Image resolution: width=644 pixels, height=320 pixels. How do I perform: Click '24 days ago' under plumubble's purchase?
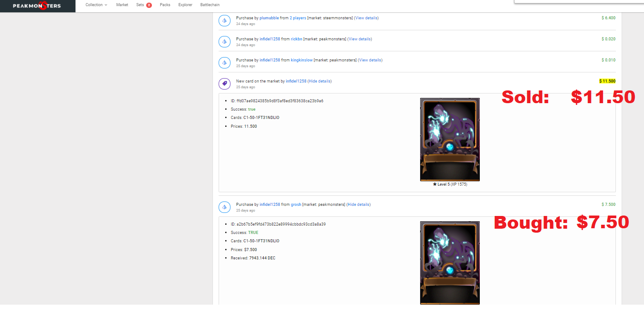245,24
